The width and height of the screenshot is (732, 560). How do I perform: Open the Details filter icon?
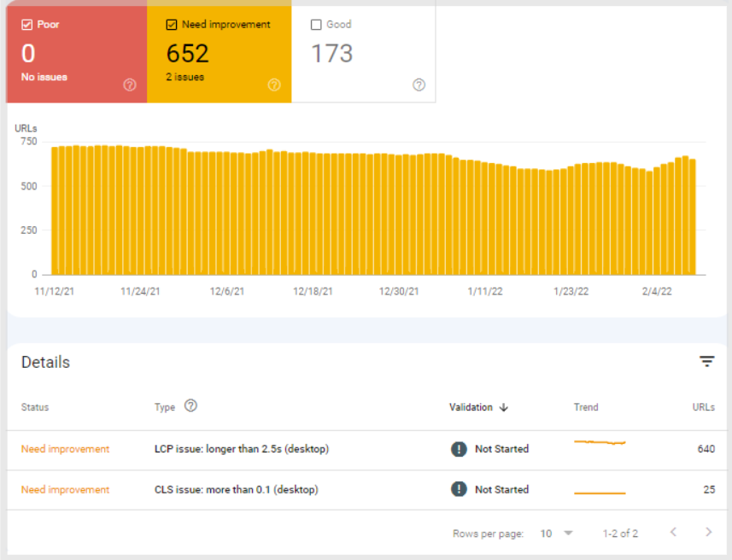pos(706,362)
